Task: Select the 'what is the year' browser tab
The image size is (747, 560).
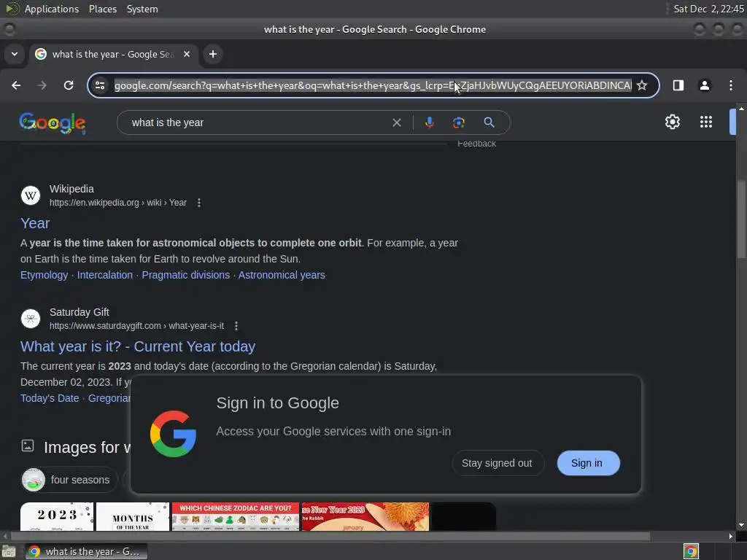Action: click(113, 54)
